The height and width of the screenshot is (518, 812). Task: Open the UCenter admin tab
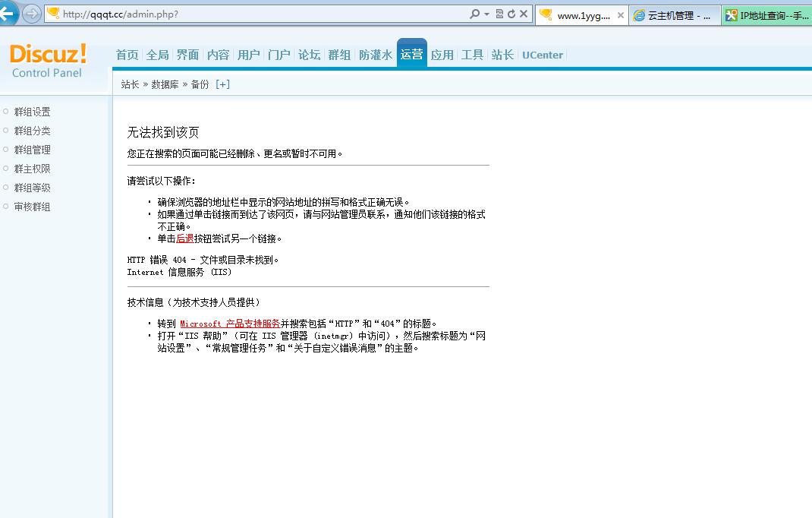[x=542, y=54]
